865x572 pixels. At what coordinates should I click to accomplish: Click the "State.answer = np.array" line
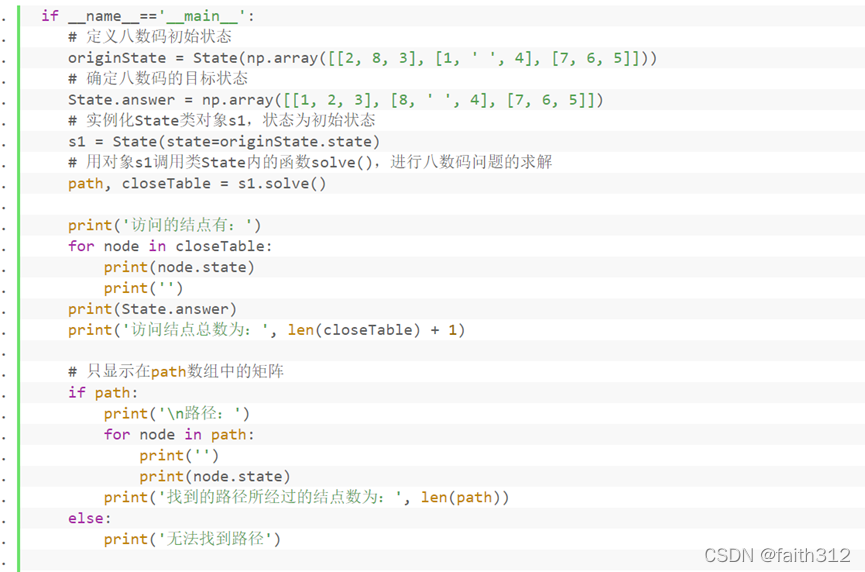click(x=335, y=100)
